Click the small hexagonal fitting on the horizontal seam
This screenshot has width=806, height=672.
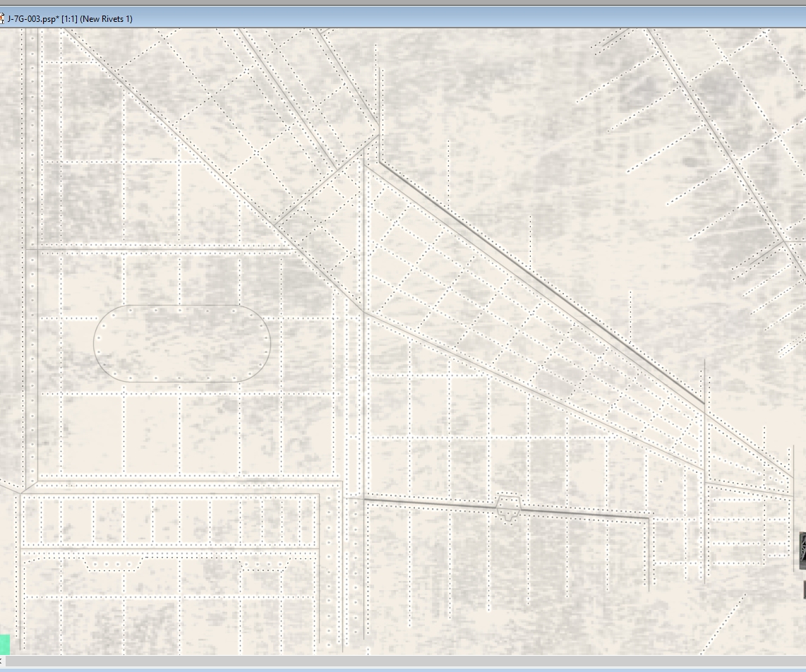pos(508,508)
